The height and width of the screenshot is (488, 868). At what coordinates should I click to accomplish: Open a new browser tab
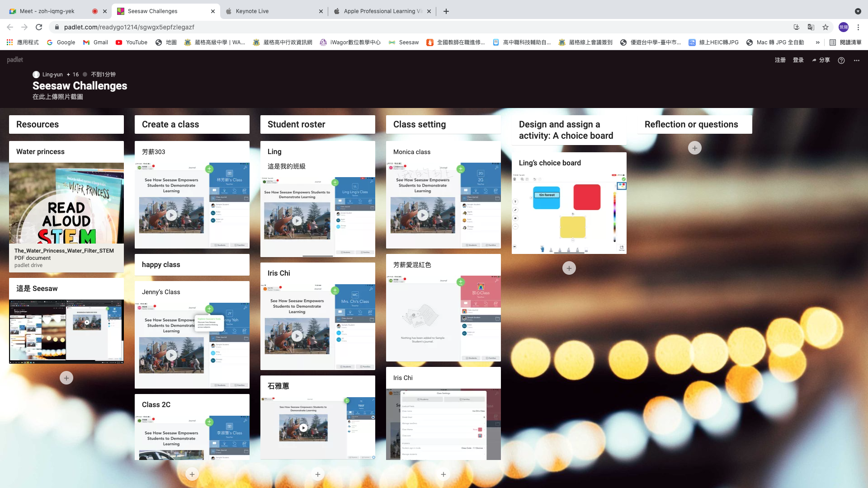point(446,11)
